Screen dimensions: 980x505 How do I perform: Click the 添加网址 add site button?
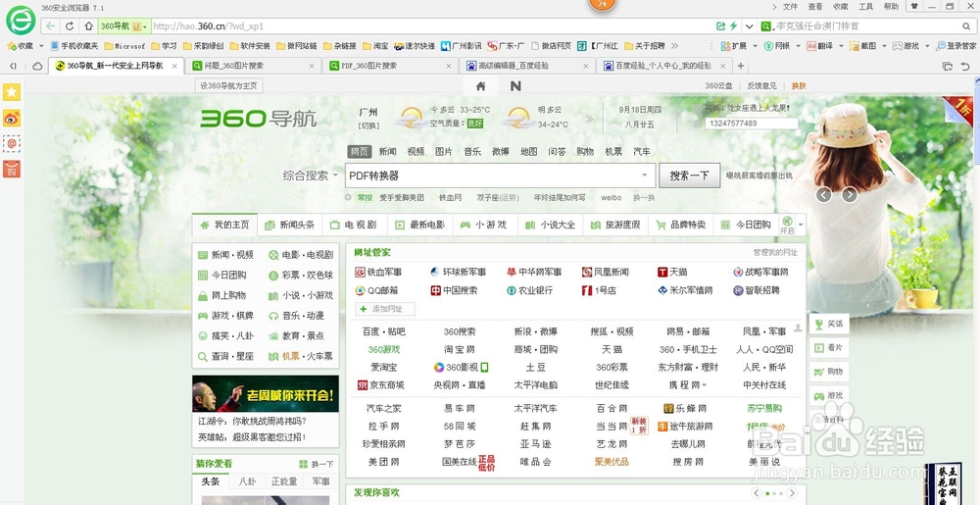[x=385, y=309]
